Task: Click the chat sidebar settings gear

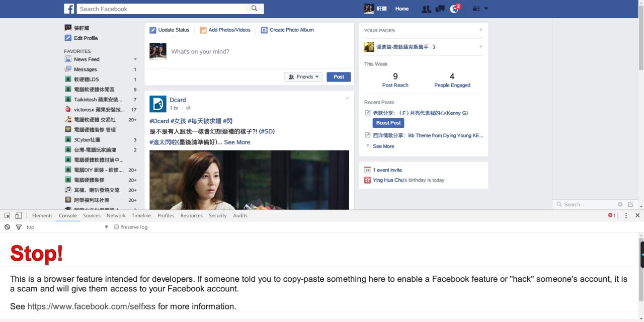Action: point(620,204)
